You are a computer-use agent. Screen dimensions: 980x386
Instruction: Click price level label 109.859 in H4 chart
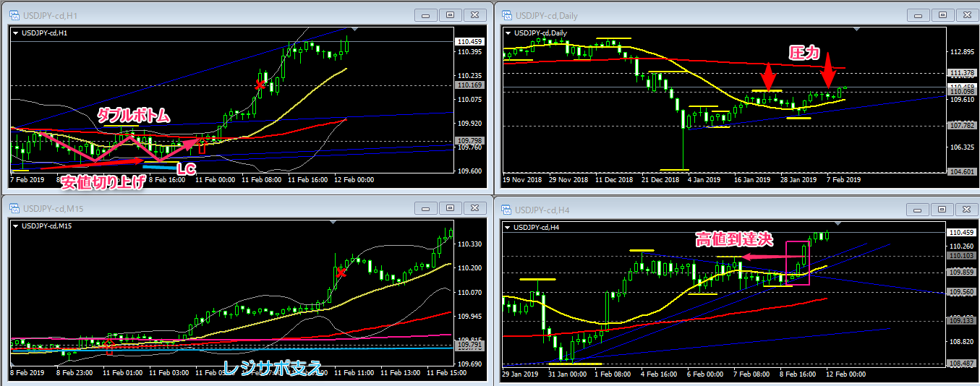tap(962, 273)
